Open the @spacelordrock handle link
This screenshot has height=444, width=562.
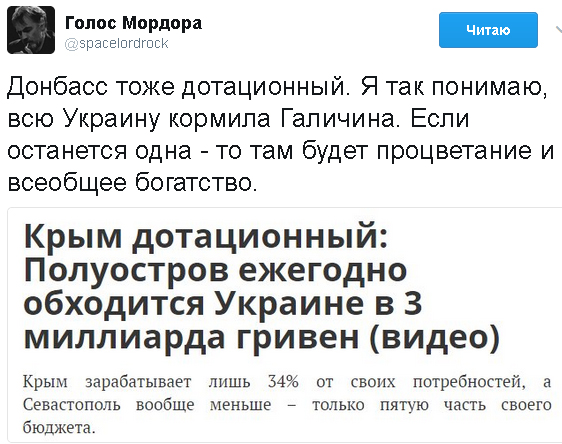coord(116,43)
